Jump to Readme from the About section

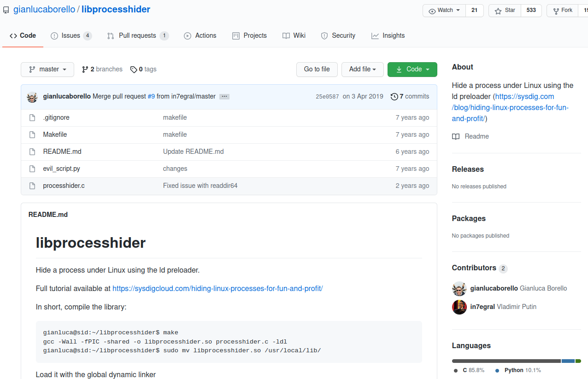click(470, 136)
